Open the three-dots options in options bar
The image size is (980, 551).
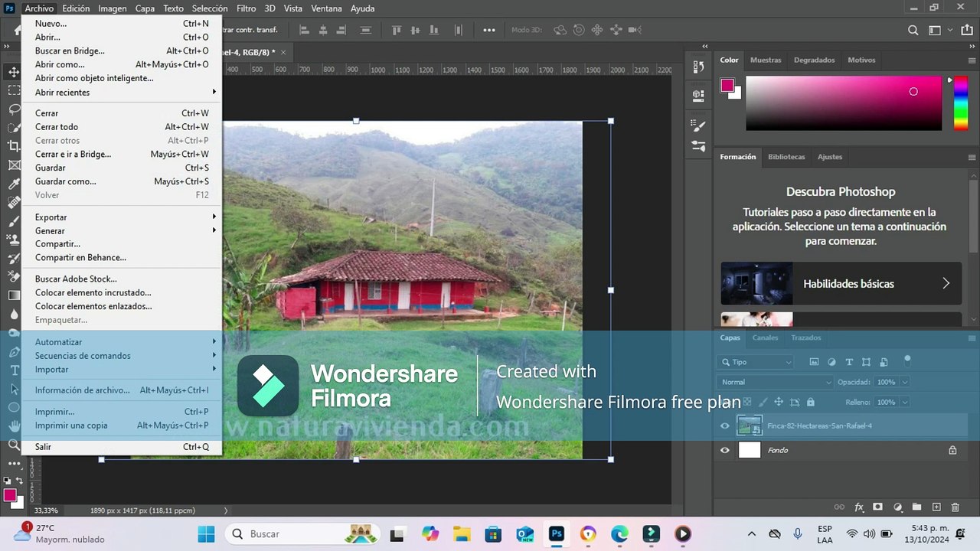pos(489,31)
